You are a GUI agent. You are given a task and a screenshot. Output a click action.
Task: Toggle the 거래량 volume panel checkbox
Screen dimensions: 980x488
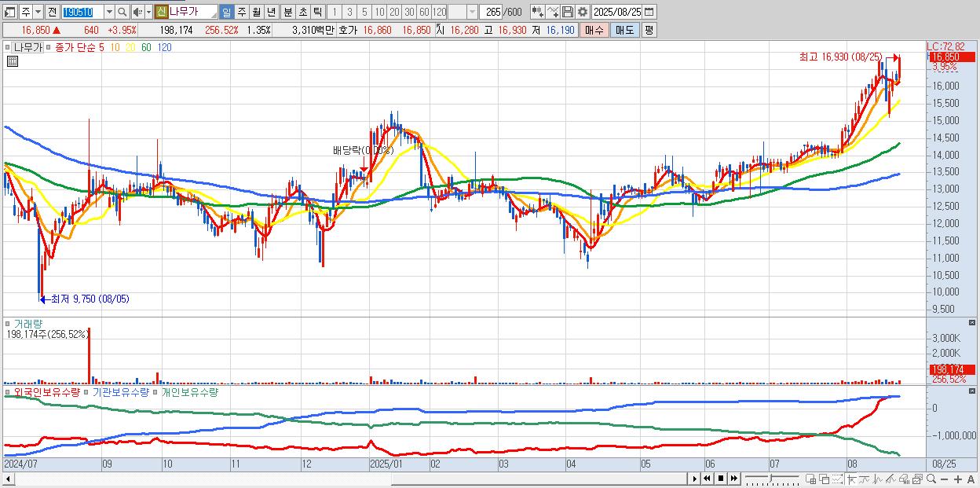click(9, 324)
